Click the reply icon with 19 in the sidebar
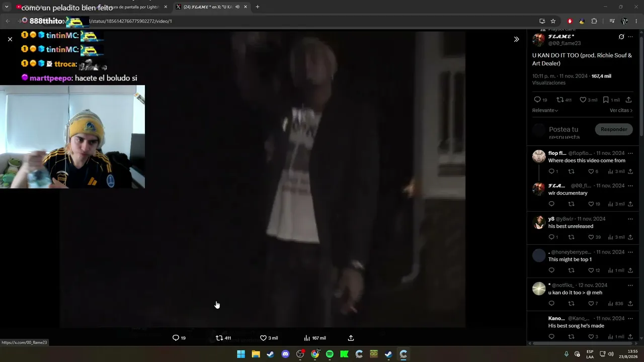Image resolution: width=644 pixels, height=362 pixels. (x=537, y=100)
